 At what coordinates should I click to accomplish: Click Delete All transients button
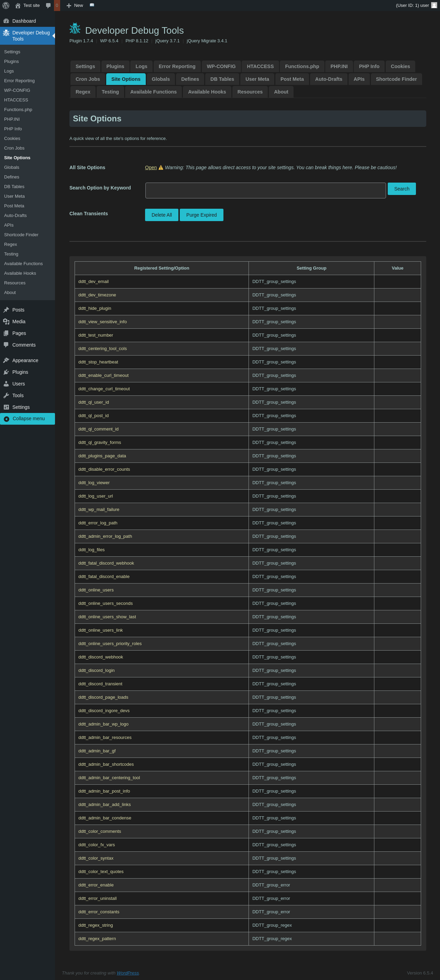pos(161,215)
